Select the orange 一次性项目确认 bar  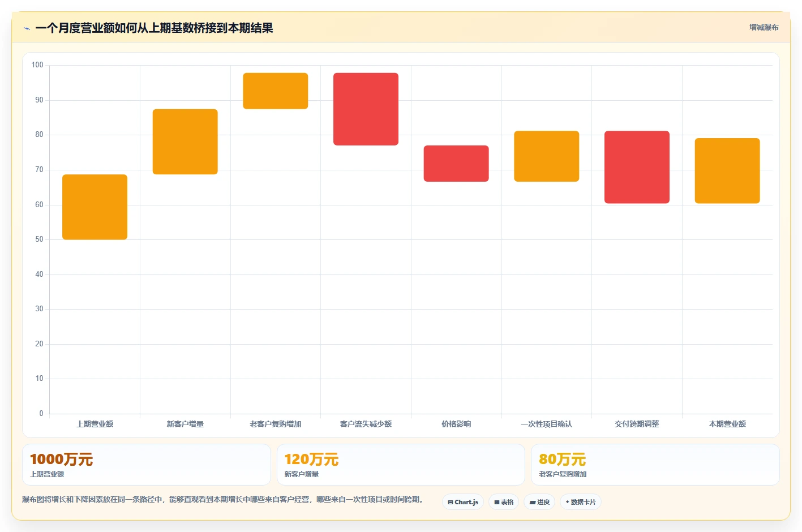point(547,156)
